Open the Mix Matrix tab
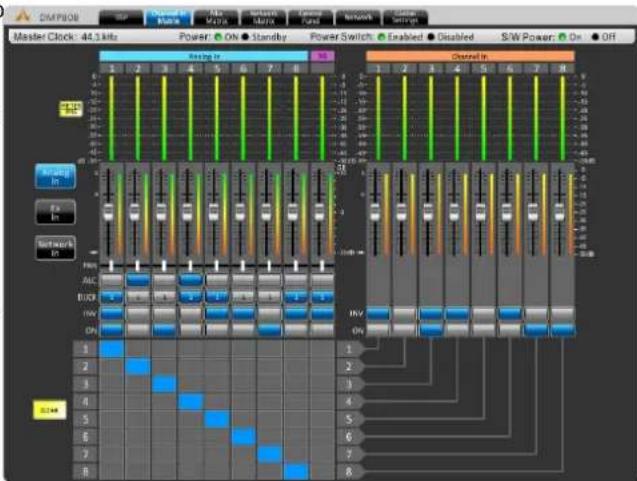 [217, 17]
